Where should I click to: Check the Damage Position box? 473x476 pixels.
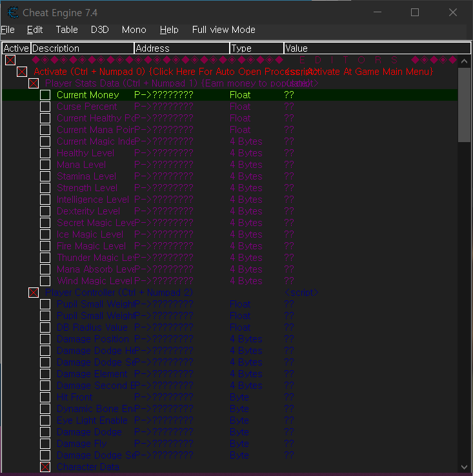[x=45, y=339]
